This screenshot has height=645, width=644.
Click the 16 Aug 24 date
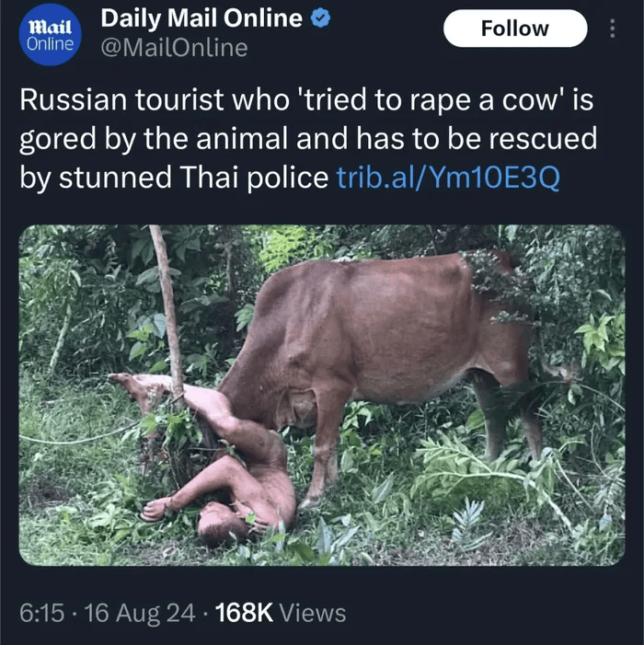coord(140,613)
